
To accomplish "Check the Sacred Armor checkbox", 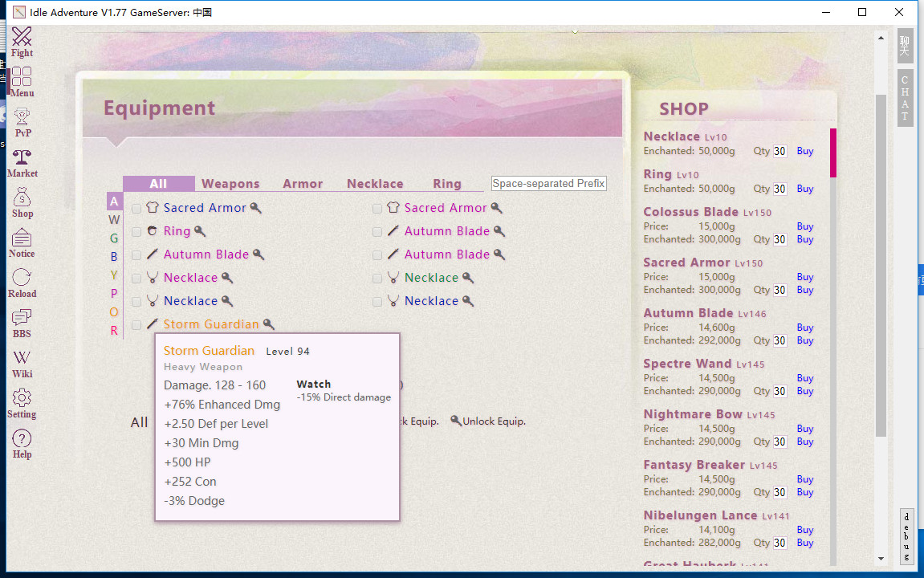I will point(136,207).
